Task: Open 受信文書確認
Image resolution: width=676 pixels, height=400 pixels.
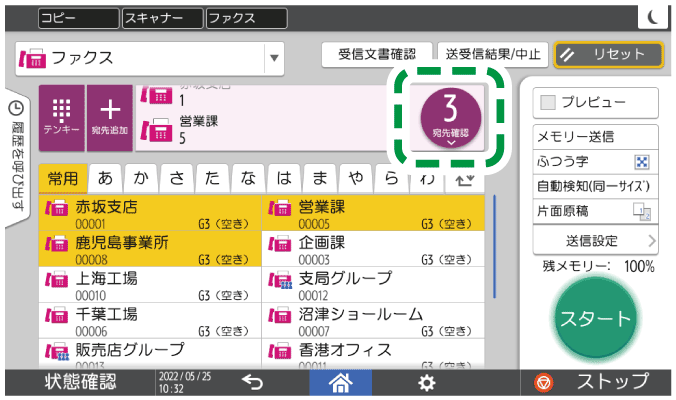Action: pyautogui.click(x=377, y=54)
